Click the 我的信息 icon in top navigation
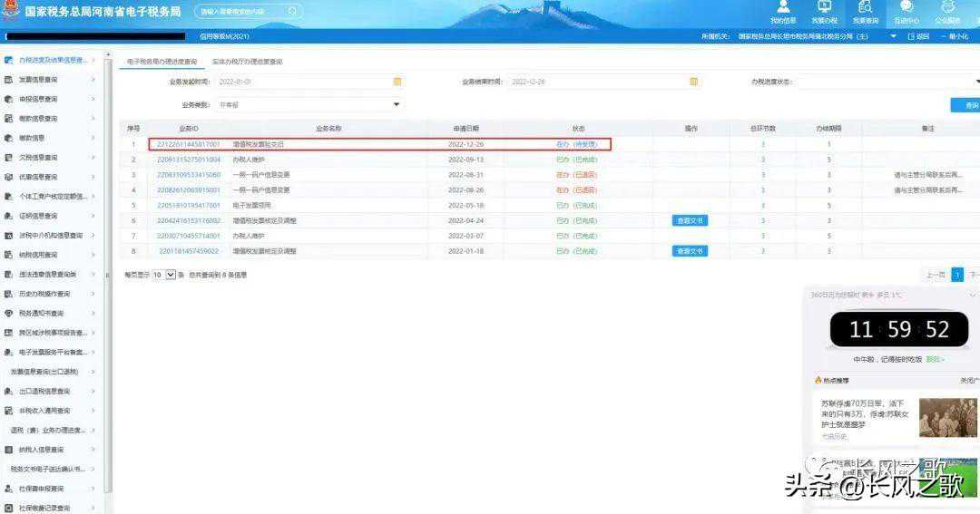This screenshot has width=980, height=514. pos(783,7)
